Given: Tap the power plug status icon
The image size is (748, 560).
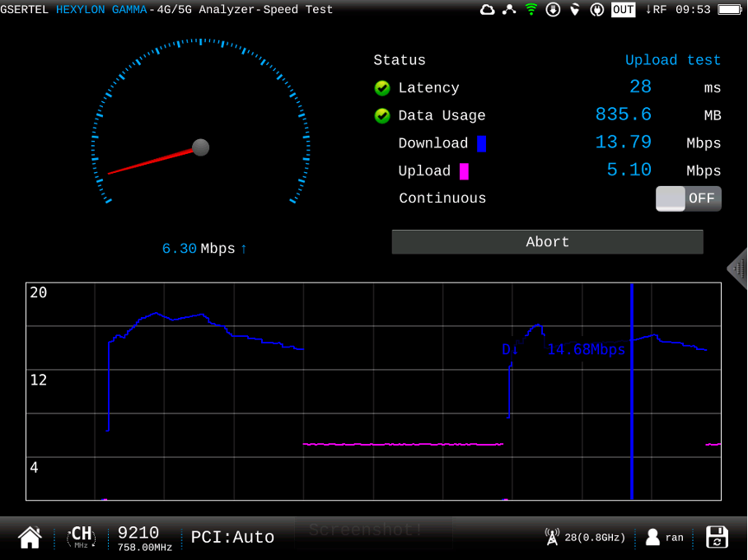Looking at the screenshot, I should pyautogui.click(x=597, y=10).
